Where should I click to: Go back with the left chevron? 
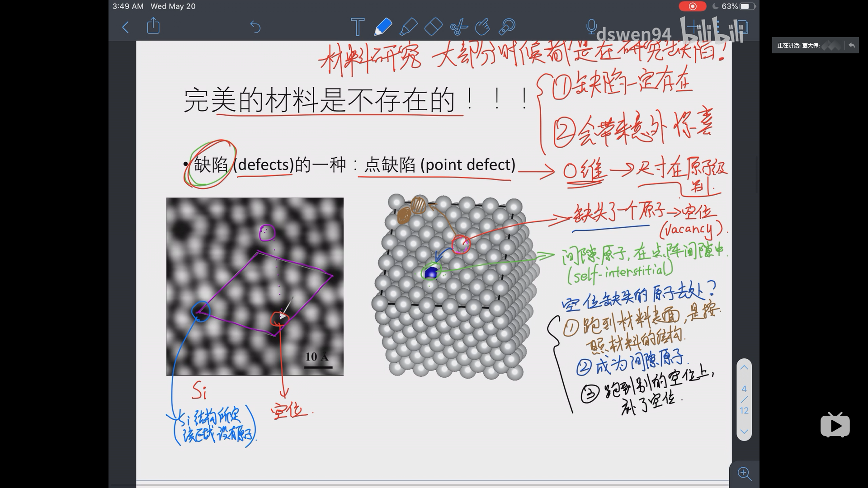(x=126, y=27)
